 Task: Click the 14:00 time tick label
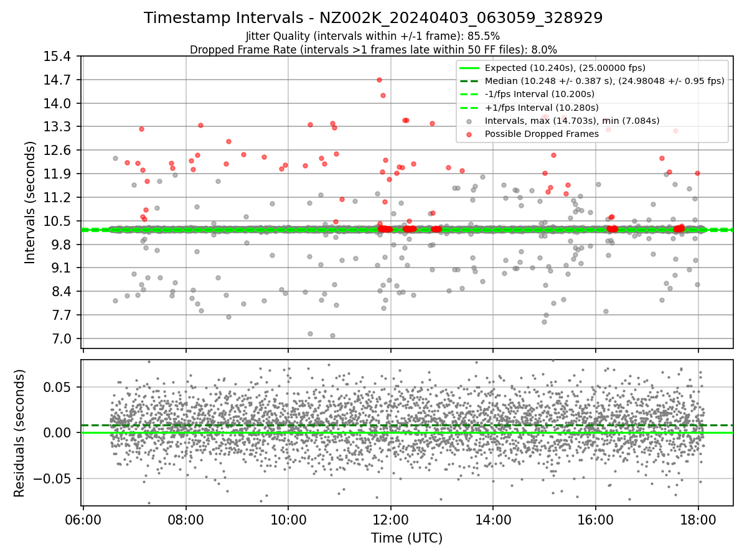493,519
